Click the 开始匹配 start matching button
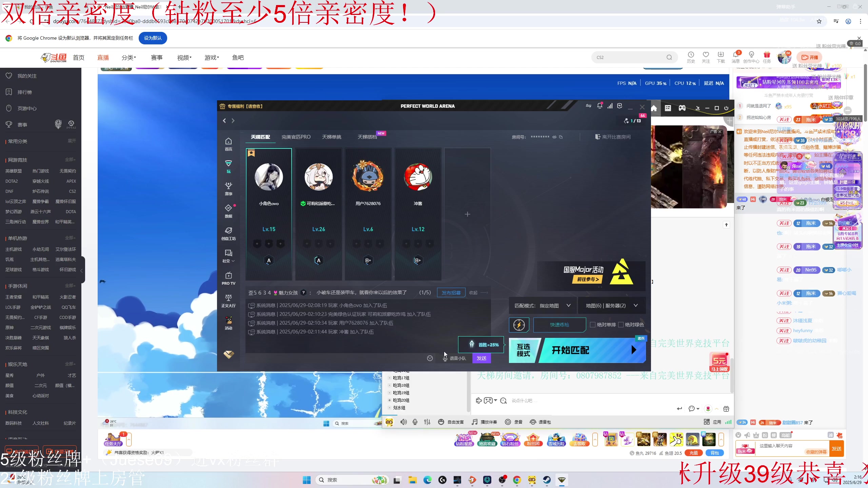Image resolution: width=868 pixels, height=488 pixels. (592, 350)
